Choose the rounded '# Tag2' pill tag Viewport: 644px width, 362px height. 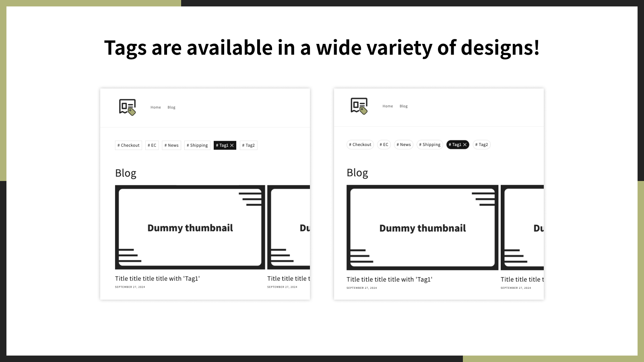481,145
